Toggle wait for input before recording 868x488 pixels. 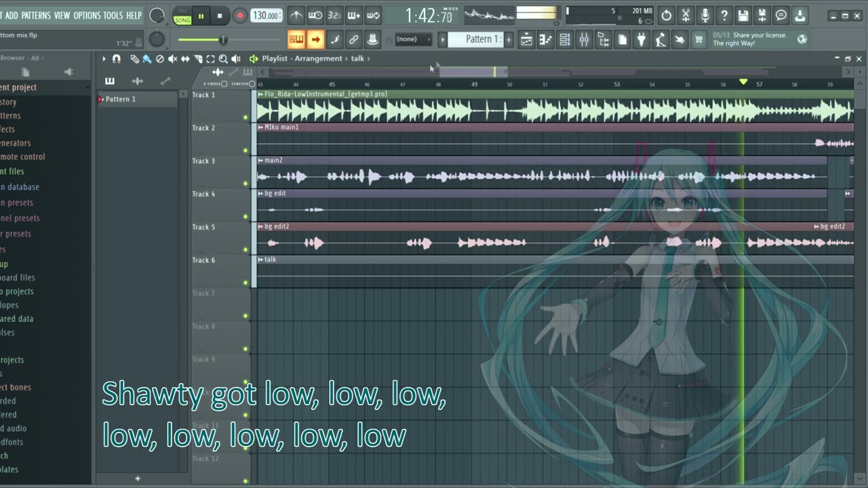pyautogui.click(x=315, y=16)
